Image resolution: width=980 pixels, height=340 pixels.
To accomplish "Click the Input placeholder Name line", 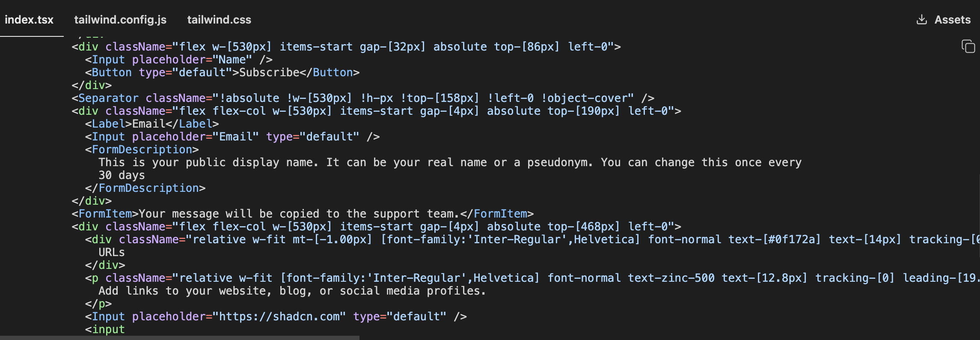I will point(178,60).
